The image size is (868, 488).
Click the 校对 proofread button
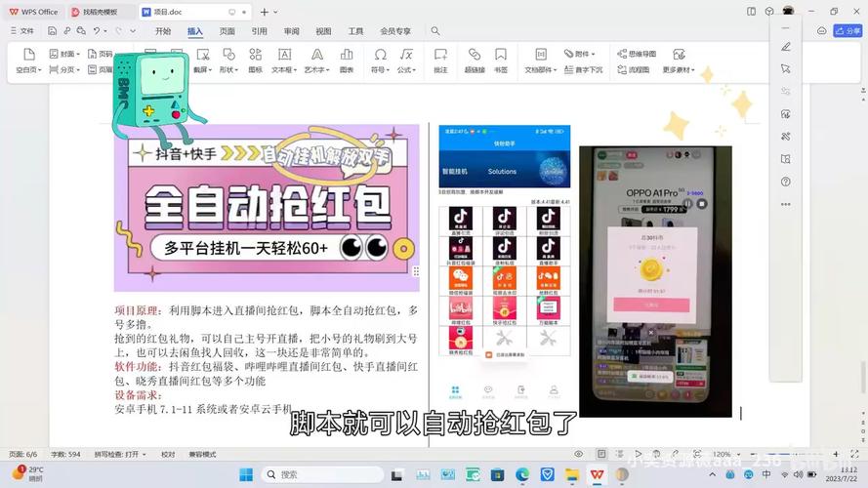click(168, 455)
